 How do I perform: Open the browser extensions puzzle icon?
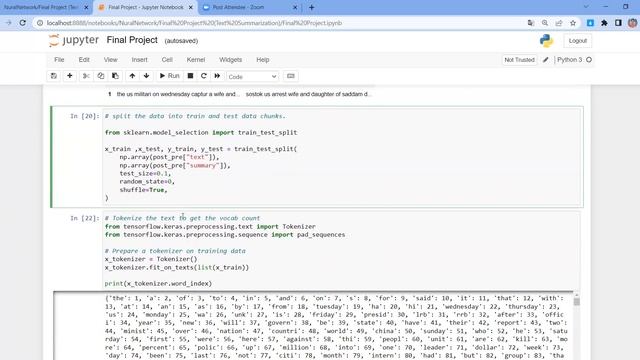point(604,23)
